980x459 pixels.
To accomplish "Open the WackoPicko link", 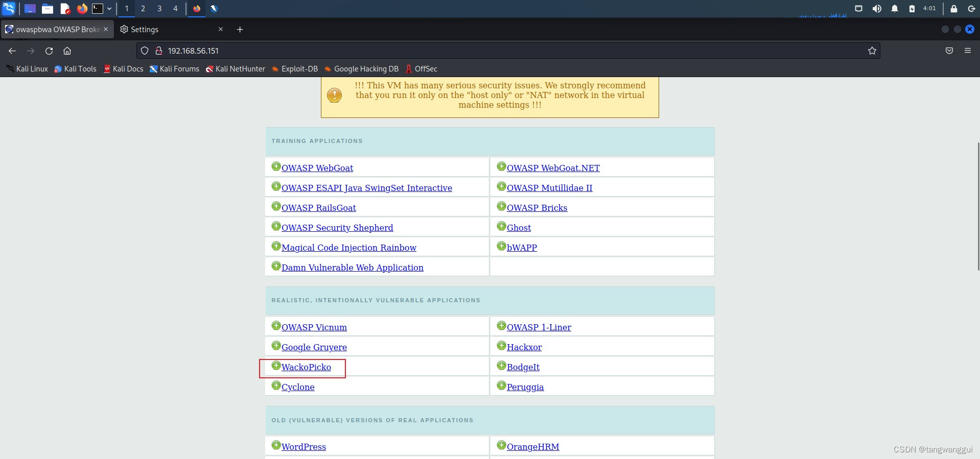I will coord(306,367).
